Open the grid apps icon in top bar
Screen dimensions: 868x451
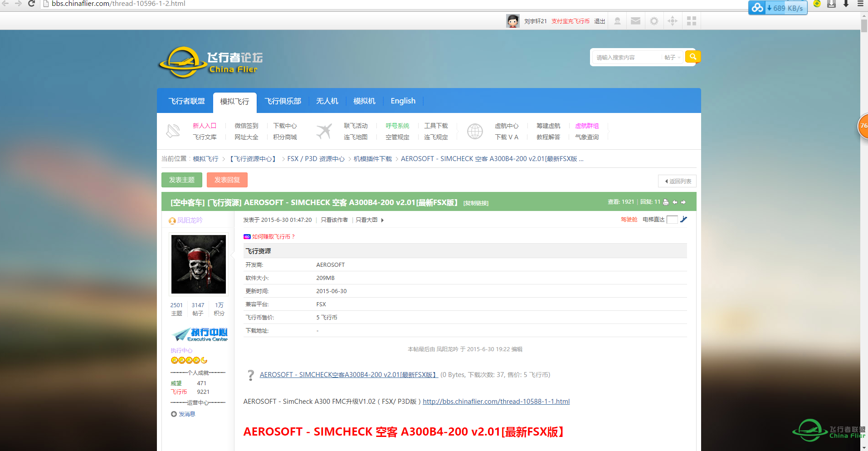[x=692, y=21]
